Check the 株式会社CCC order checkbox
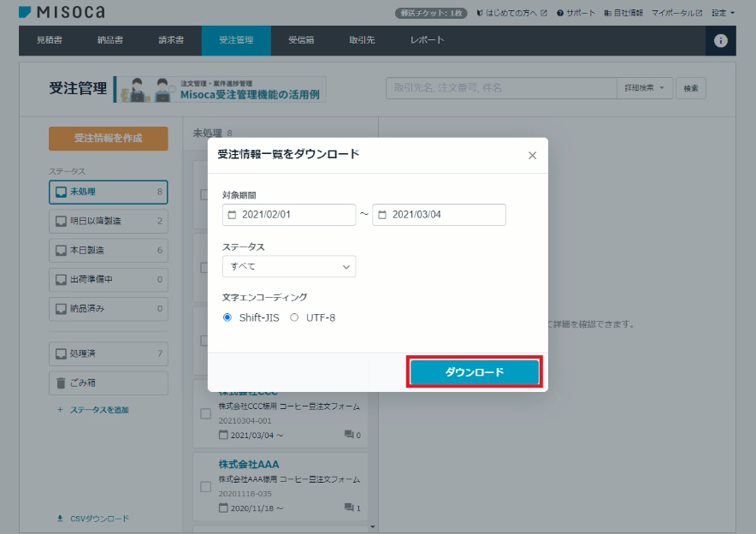This screenshot has height=534, width=756. click(205, 414)
